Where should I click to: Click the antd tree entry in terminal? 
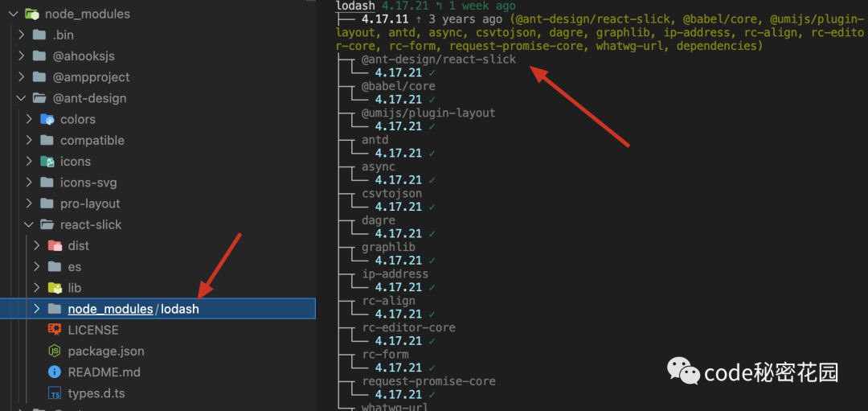(375, 140)
